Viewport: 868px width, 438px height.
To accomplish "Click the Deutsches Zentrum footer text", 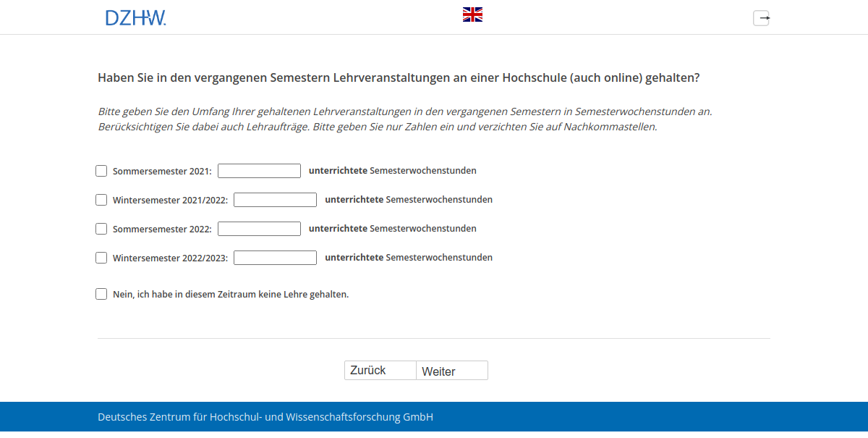I will [x=265, y=416].
